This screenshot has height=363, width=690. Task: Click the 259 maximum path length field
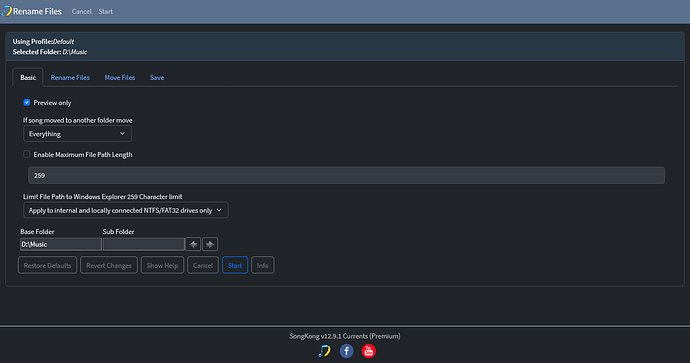click(346, 175)
